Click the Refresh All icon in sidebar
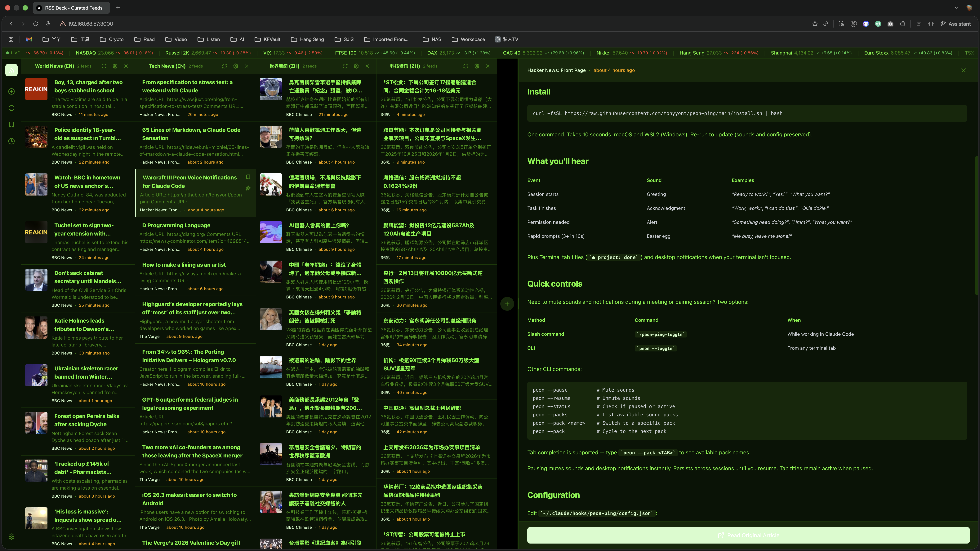 point(11,108)
